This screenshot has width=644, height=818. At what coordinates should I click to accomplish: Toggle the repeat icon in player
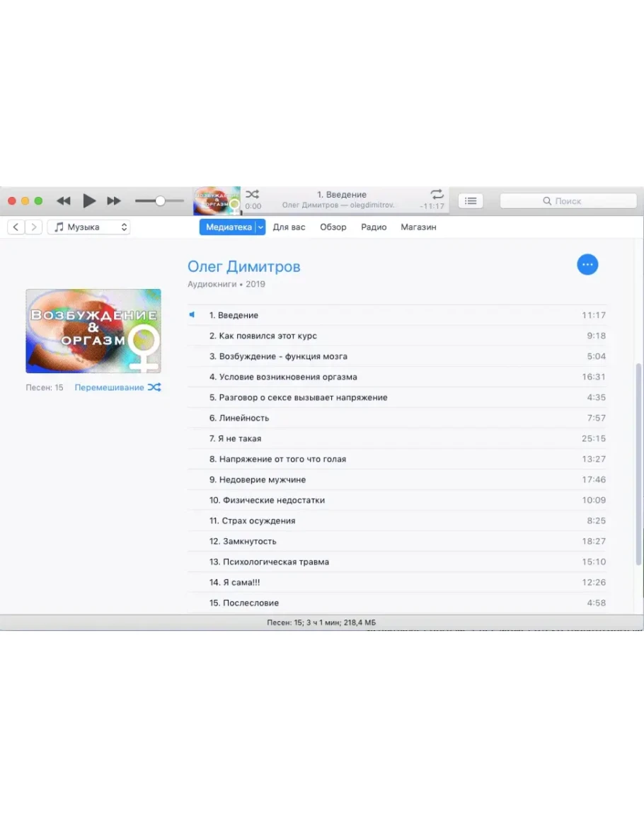point(437,194)
